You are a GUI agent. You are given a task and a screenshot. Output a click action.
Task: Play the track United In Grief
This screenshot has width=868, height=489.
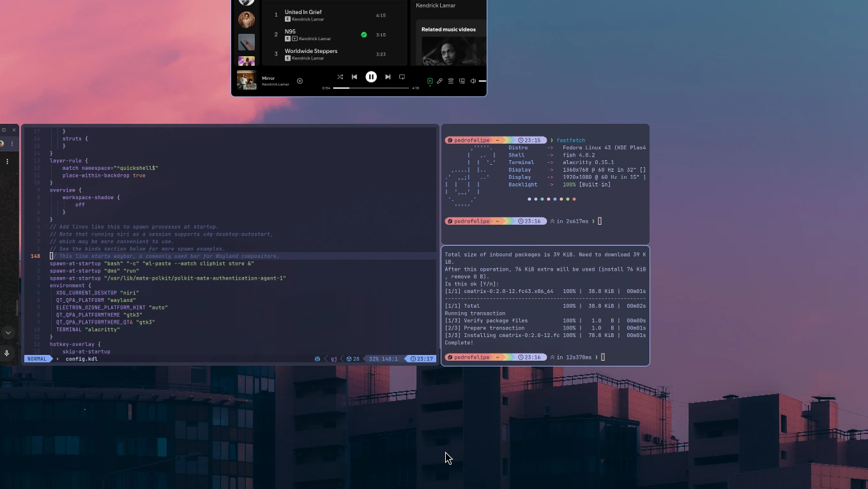click(x=303, y=12)
